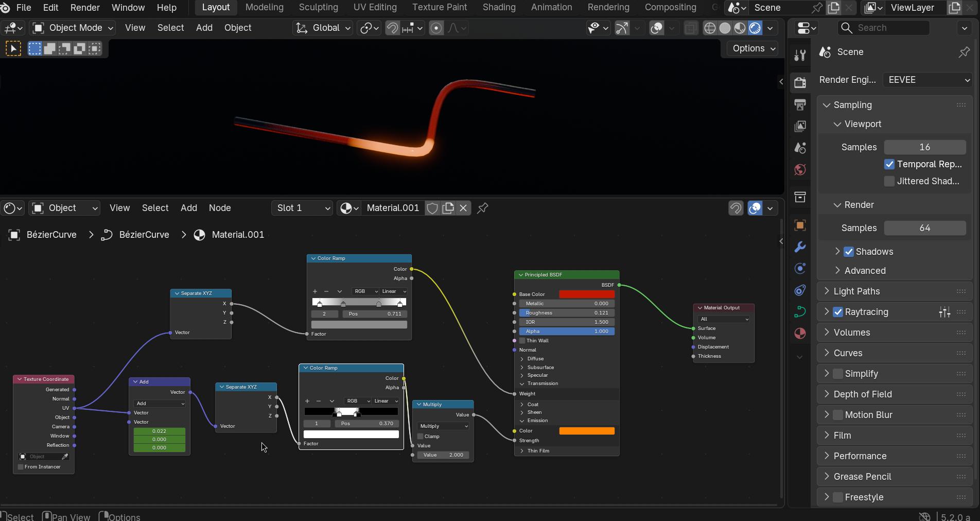Enable Clamp on the Multiply node

pyautogui.click(x=421, y=437)
